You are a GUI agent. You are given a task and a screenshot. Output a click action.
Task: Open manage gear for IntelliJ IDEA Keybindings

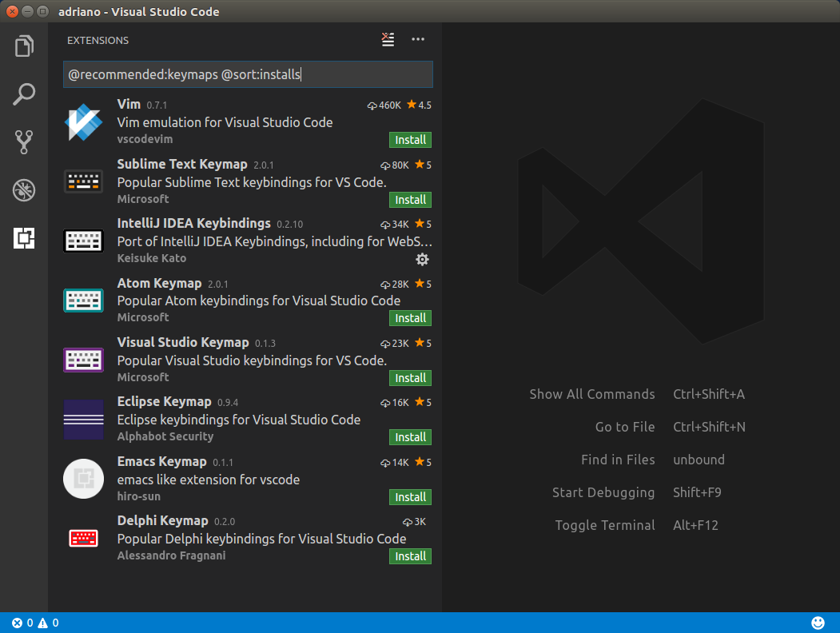pyautogui.click(x=422, y=260)
